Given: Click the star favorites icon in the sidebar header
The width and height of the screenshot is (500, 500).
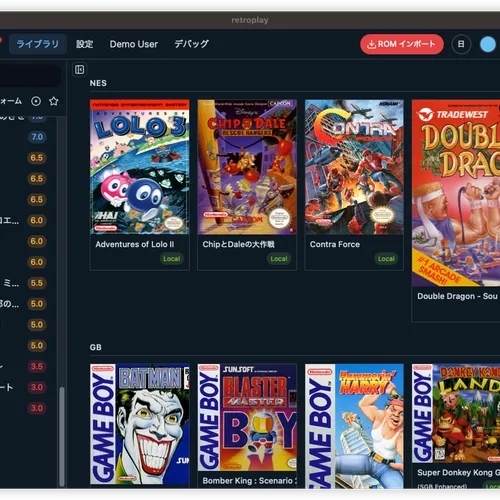Looking at the screenshot, I should [54, 101].
